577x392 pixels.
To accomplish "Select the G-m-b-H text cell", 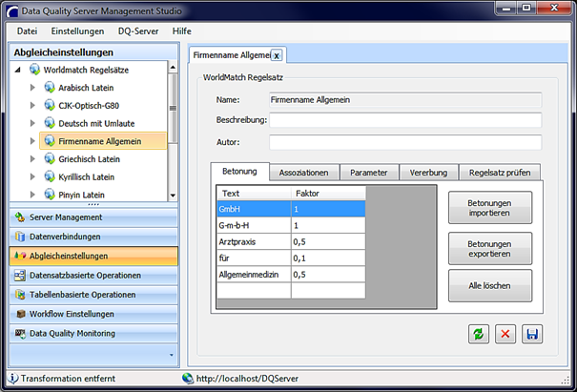I will 254,225.
